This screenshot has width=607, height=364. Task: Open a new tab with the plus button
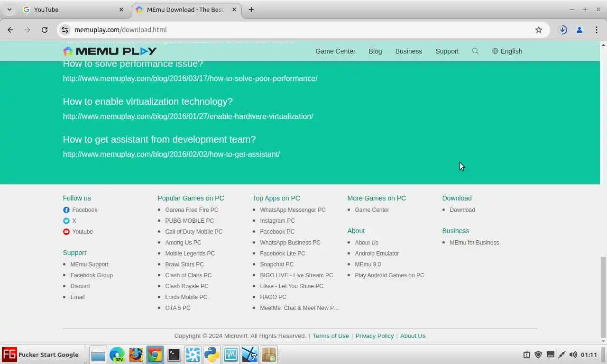pyautogui.click(x=251, y=9)
